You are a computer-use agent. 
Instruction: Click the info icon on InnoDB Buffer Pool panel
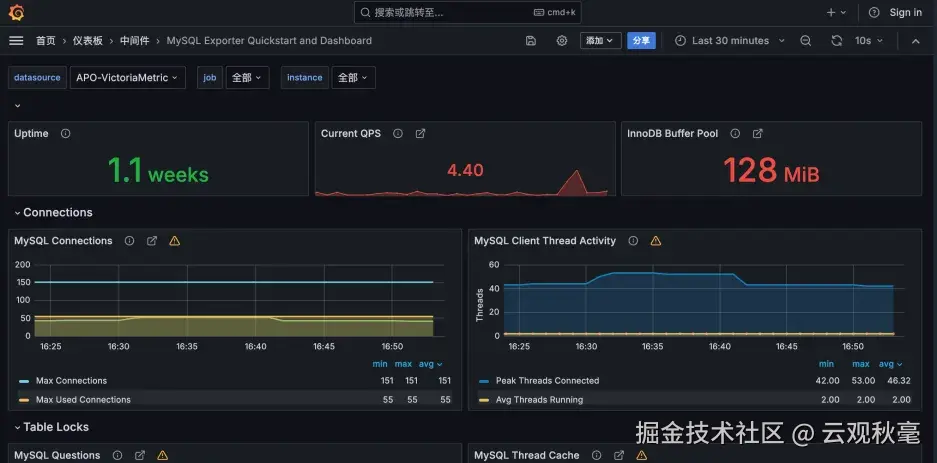(736, 134)
